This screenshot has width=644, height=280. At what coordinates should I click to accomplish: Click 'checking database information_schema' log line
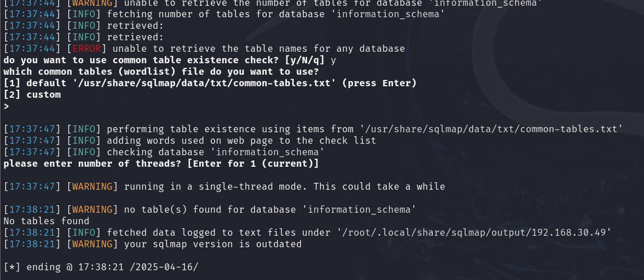pos(164,152)
